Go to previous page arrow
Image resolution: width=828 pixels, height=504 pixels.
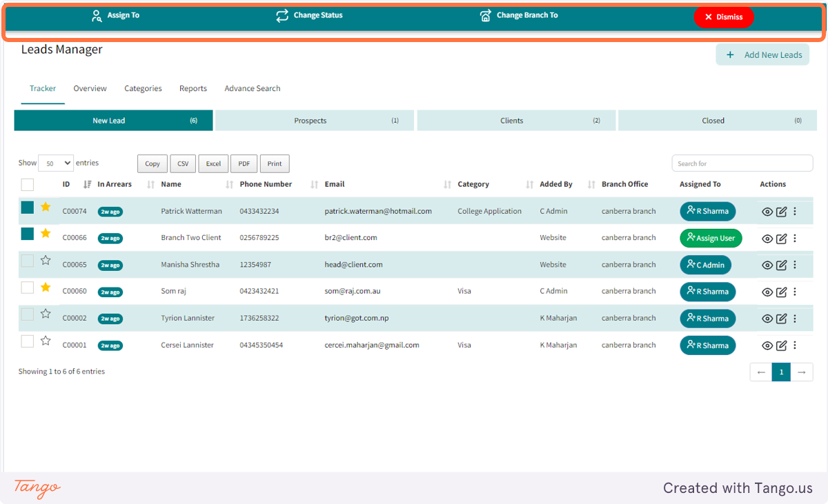click(x=761, y=372)
